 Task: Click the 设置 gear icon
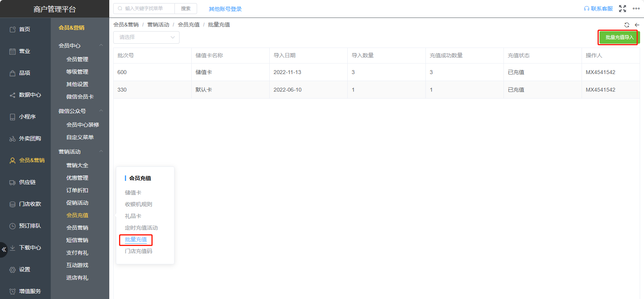pos(12,269)
